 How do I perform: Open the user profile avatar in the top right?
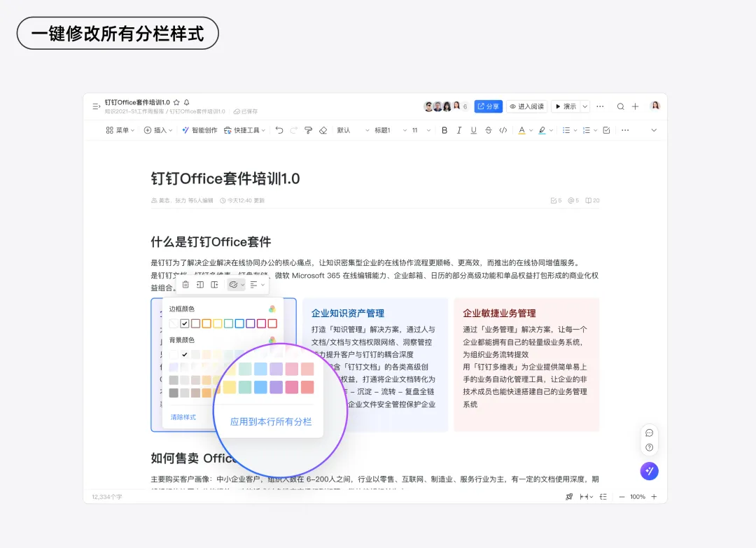(x=654, y=106)
